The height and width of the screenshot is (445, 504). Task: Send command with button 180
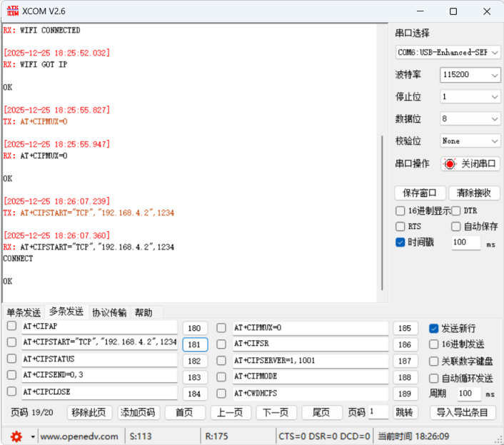click(x=195, y=329)
